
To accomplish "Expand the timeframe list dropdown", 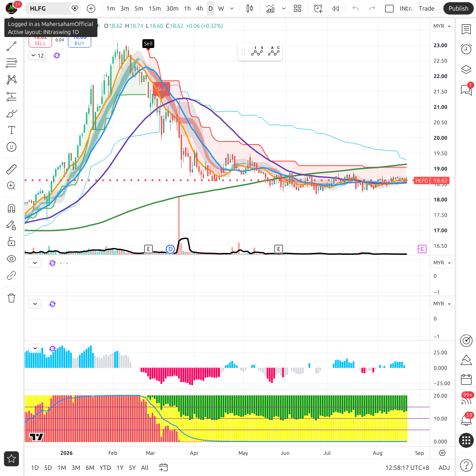I will click(232, 8).
